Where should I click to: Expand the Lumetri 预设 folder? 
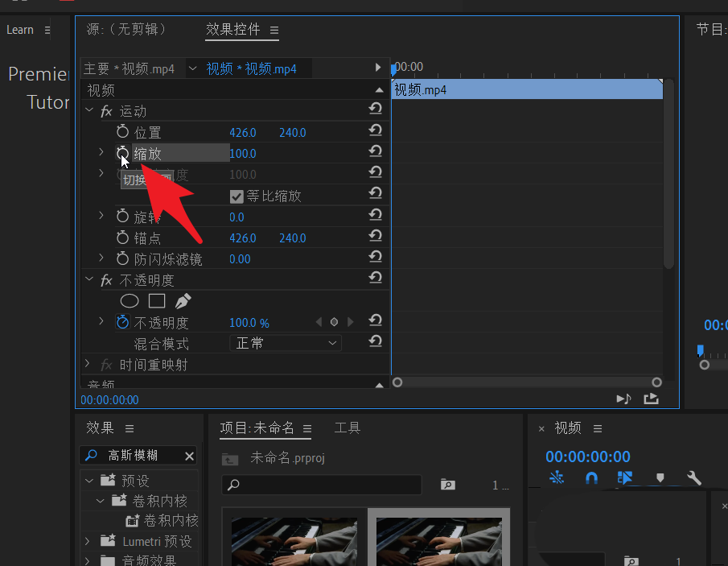coord(88,541)
